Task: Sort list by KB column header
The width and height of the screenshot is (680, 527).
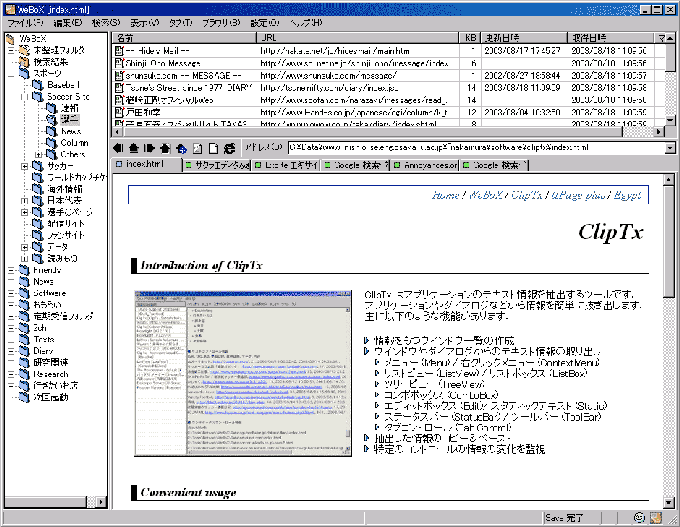Action: pyautogui.click(x=470, y=38)
